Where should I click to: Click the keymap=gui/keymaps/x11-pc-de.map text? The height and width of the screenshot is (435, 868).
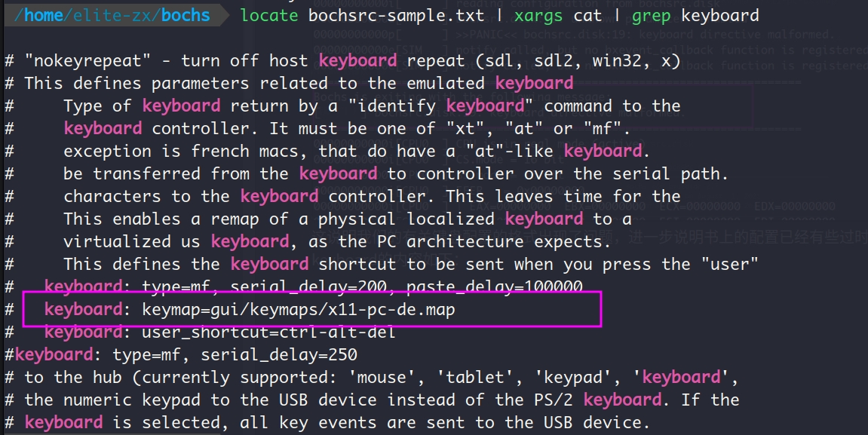tap(299, 309)
